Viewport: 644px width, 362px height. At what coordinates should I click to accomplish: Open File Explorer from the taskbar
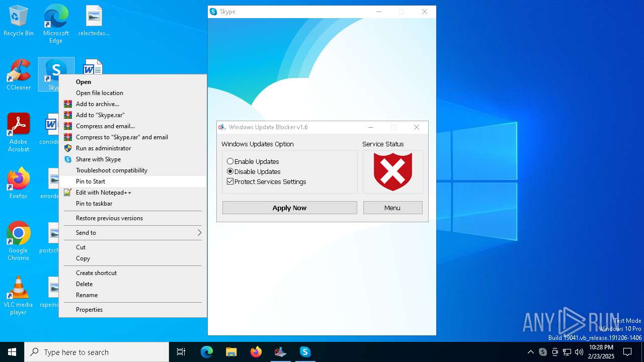pos(231,352)
